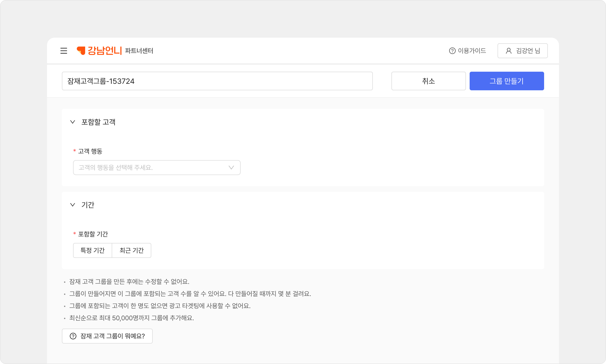Click the dropdown arrow in 고객 행동 field
This screenshot has height=364, width=606.
point(231,168)
